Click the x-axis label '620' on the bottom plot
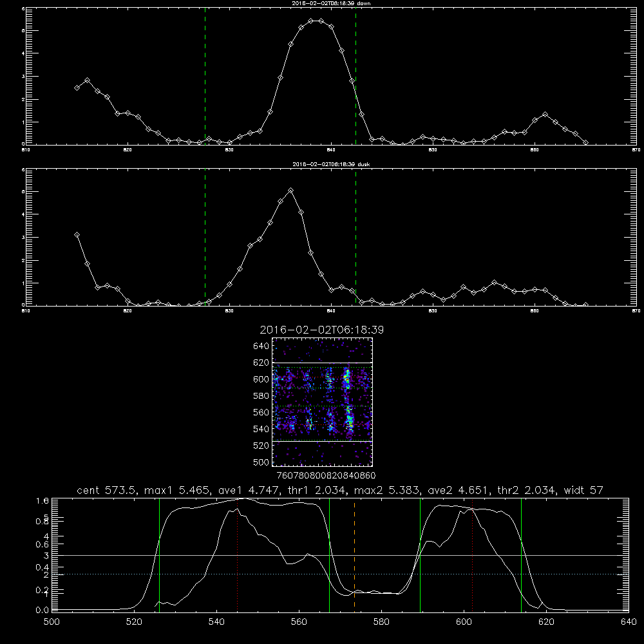 pyautogui.click(x=546, y=622)
